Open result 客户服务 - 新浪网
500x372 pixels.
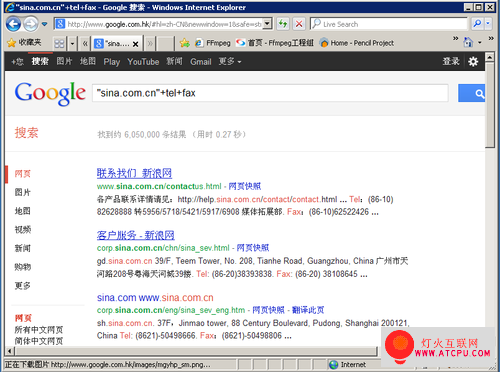tap(136, 235)
